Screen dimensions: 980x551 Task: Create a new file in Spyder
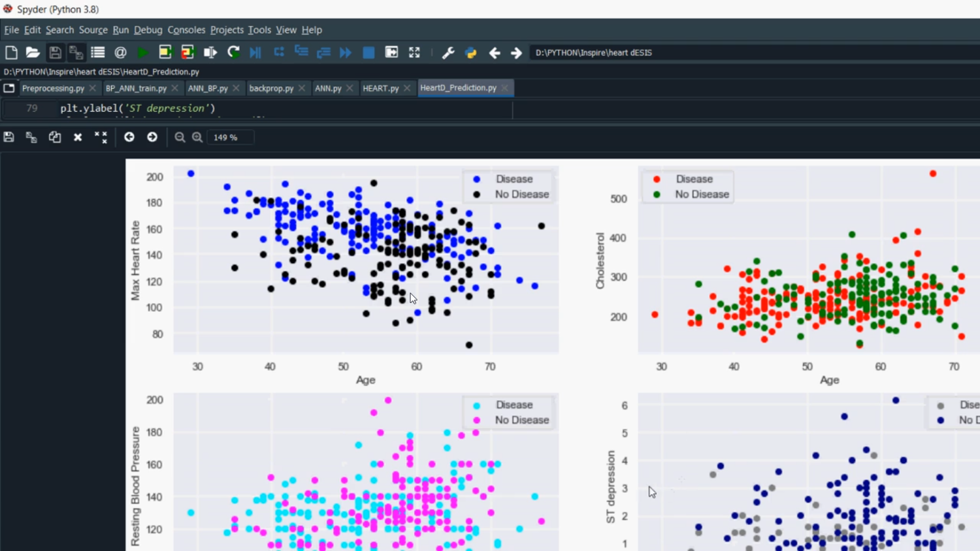(x=11, y=53)
